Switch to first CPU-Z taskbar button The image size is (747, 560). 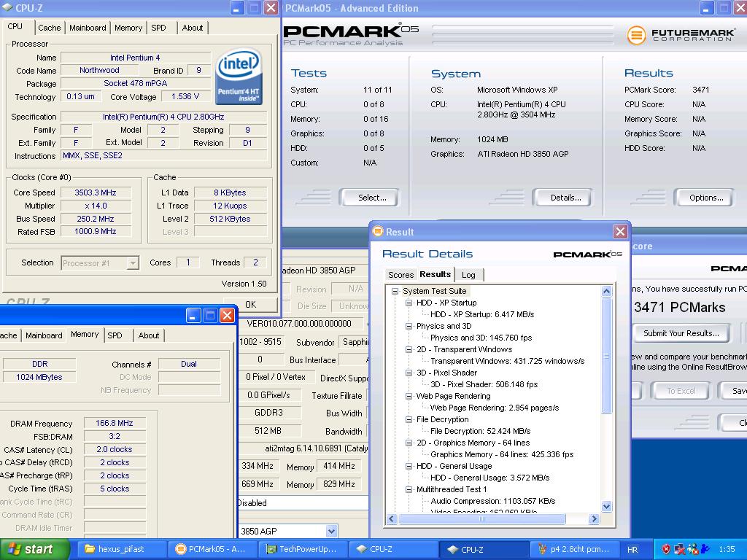(393, 550)
